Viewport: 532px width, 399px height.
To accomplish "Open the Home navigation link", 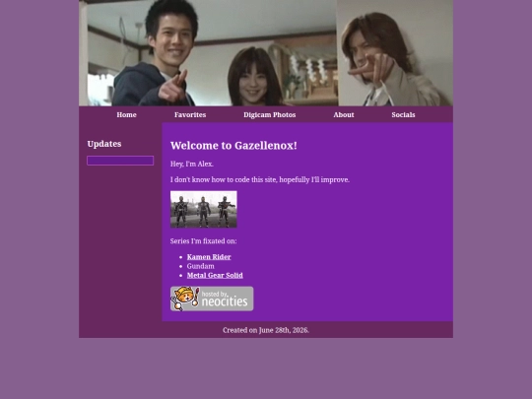I will coord(126,114).
